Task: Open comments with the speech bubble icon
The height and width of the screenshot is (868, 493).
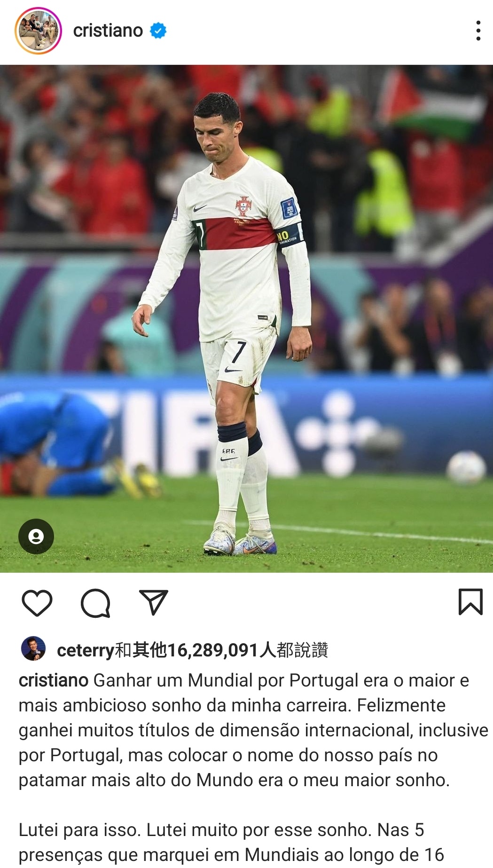Action: click(x=95, y=603)
